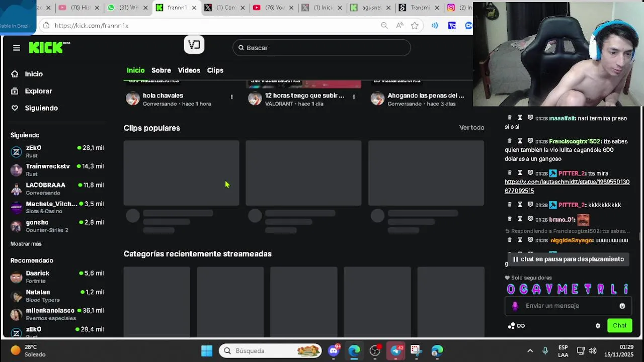Close the frannn1 browser tab
Screen dimensions: 644x362
[x=195, y=8]
